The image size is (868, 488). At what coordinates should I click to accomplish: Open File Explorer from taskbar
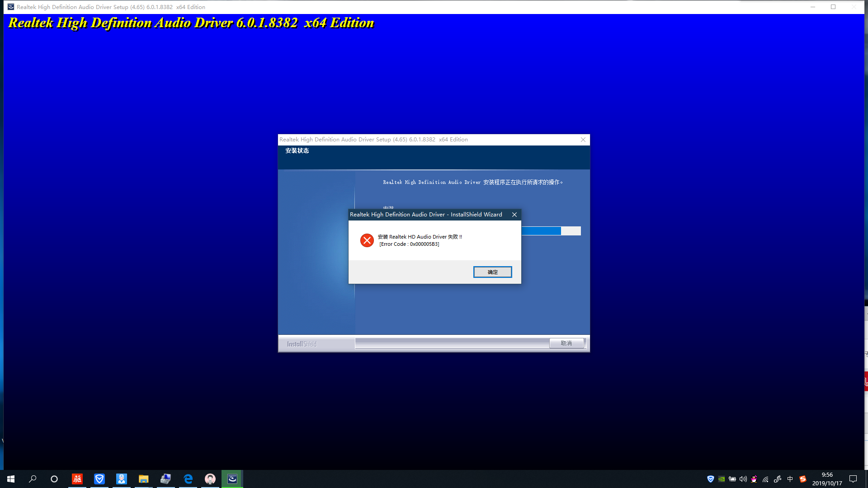coord(144,479)
